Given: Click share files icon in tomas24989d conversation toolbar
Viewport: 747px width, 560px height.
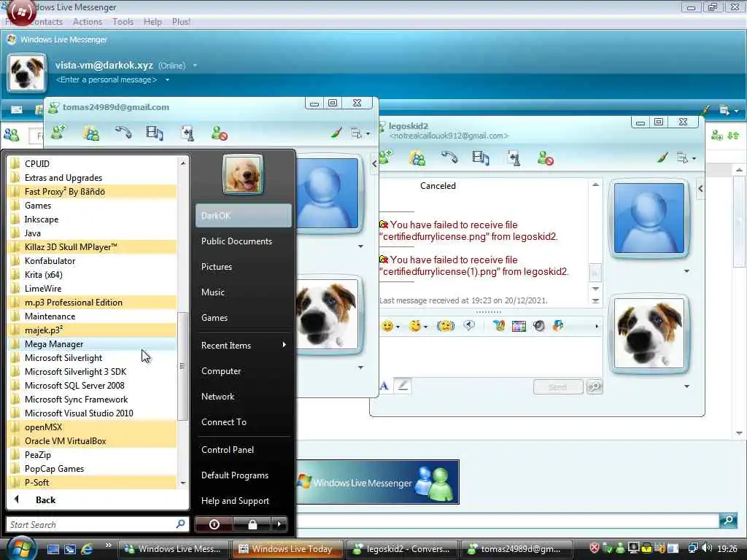Looking at the screenshot, I should (x=91, y=133).
